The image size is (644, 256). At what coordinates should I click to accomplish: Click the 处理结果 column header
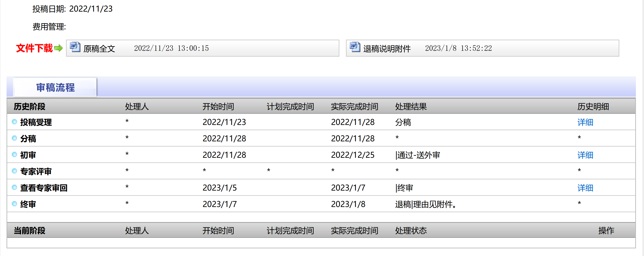pos(411,107)
